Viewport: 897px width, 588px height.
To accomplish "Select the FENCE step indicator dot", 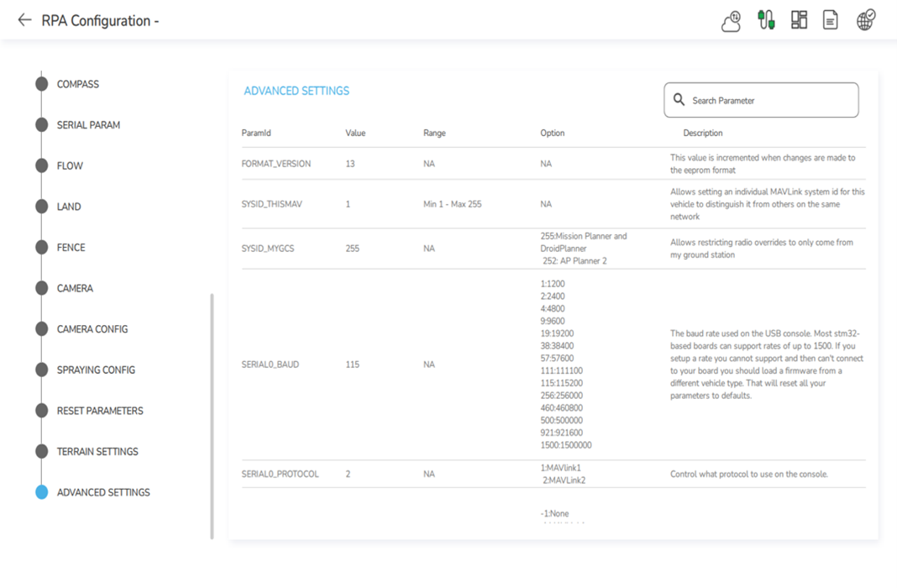I will coord(41,247).
